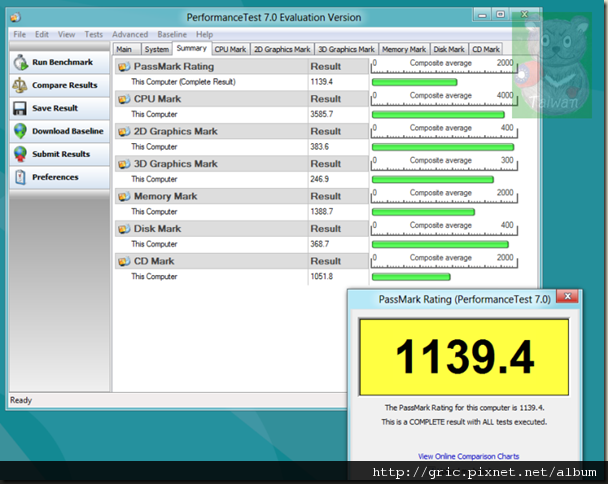Click the icon beside Memory Mark header
Screen dimensions: 608x484
click(x=124, y=197)
